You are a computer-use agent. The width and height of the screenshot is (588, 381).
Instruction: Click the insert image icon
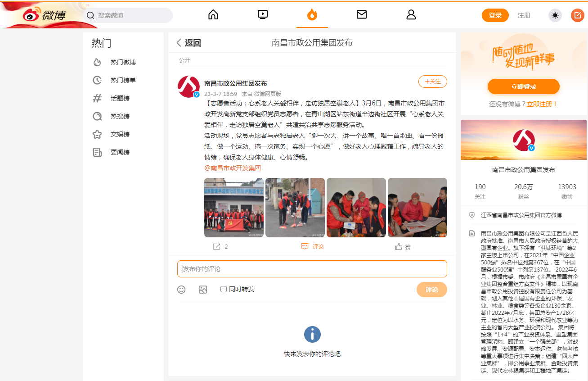(203, 290)
